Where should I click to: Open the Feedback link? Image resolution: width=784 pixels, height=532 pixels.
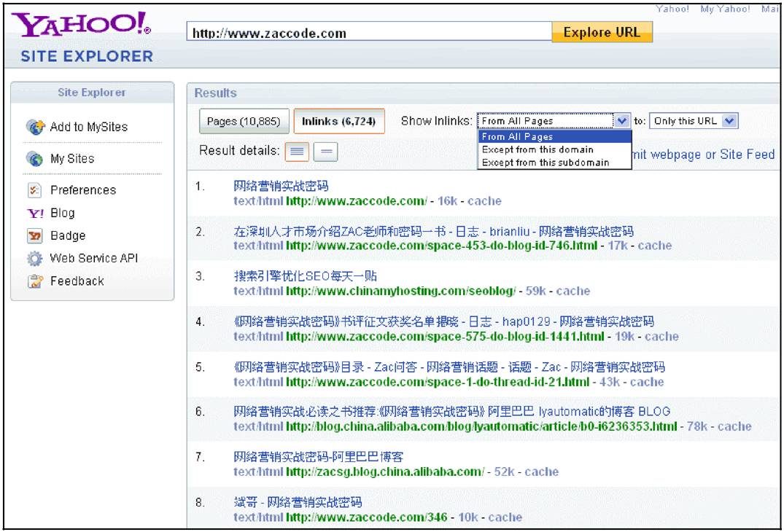(77, 281)
